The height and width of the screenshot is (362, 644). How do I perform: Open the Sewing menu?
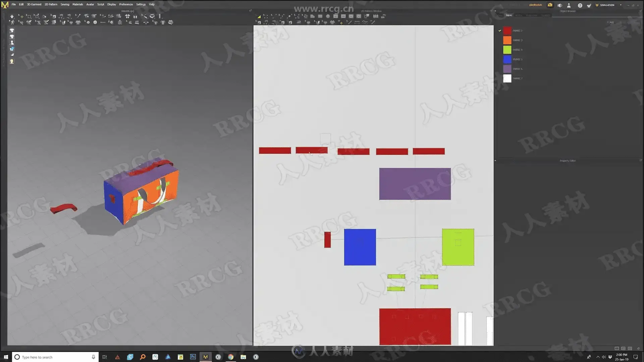click(65, 4)
